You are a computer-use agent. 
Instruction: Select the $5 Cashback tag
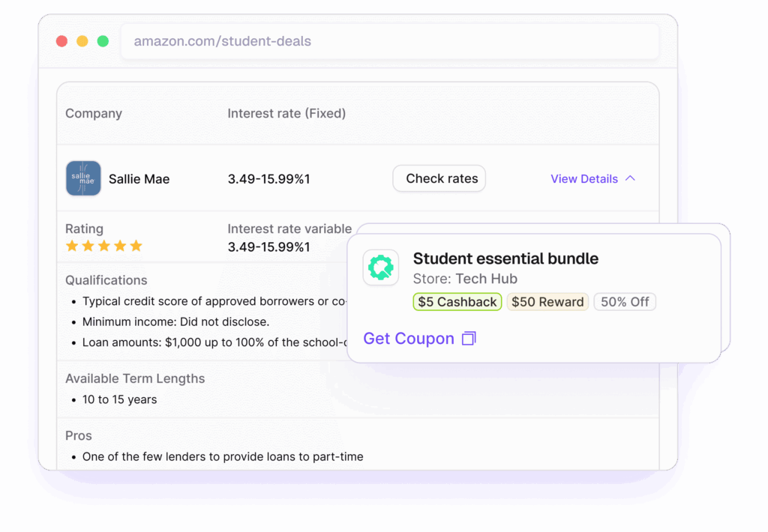pos(457,302)
